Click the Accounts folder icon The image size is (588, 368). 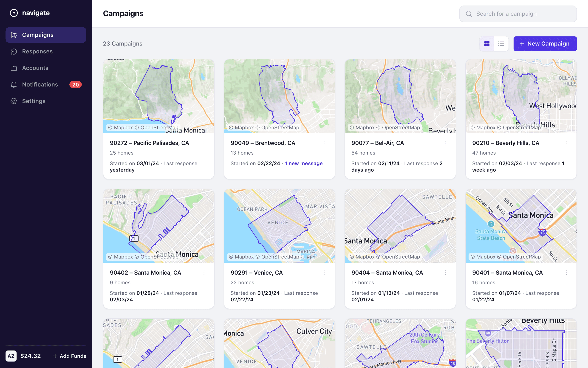[x=14, y=68]
